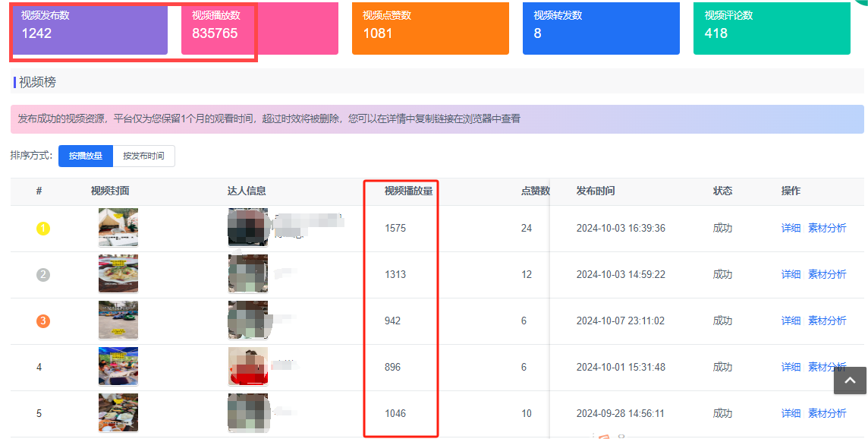Select the green 视频评论数 card
The height and width of the screenshot is (439, 868).
(x=772, y=28)
